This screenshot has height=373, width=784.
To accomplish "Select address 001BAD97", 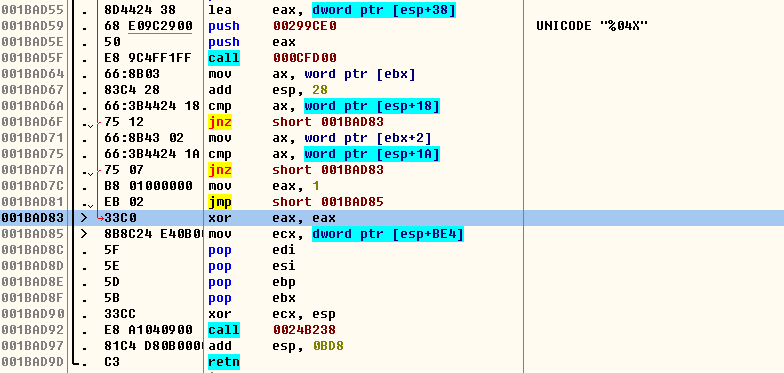I will pyautogui.click(x=32, y=346).
